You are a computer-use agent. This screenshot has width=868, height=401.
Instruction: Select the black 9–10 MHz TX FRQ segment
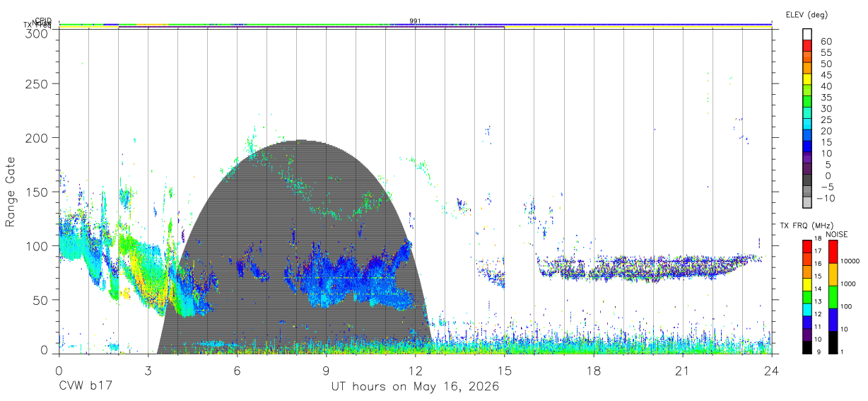point(807,346)
